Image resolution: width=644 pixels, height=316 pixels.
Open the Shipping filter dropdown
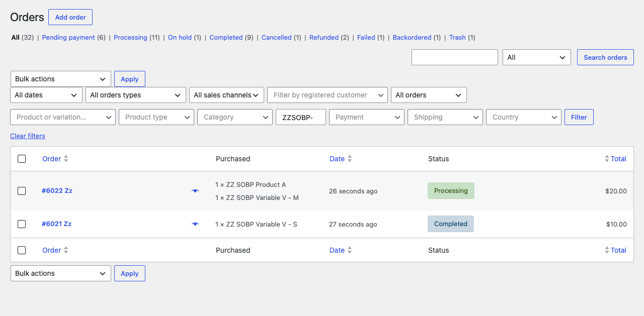(445, 117)
